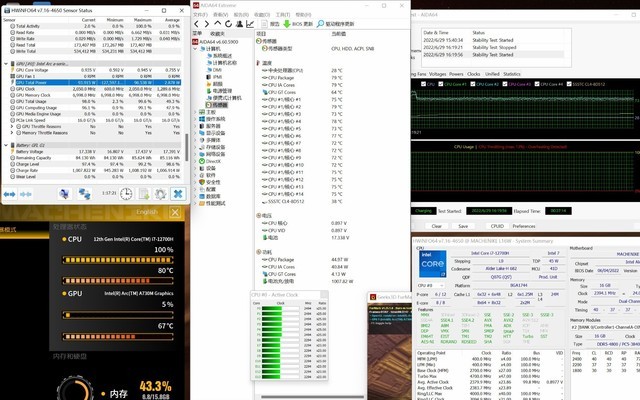
Task: Click HWiNFO sensor list vertical scrollbar
Action: (x=187, y=146)
